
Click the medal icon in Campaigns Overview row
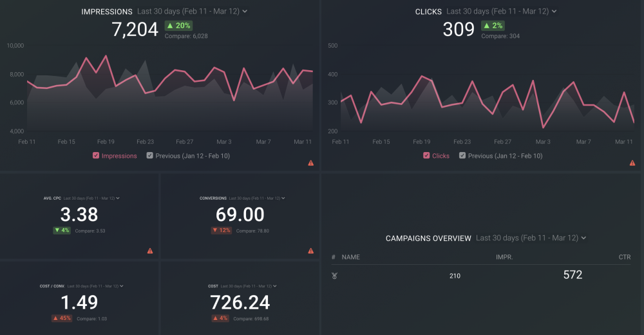334,276
